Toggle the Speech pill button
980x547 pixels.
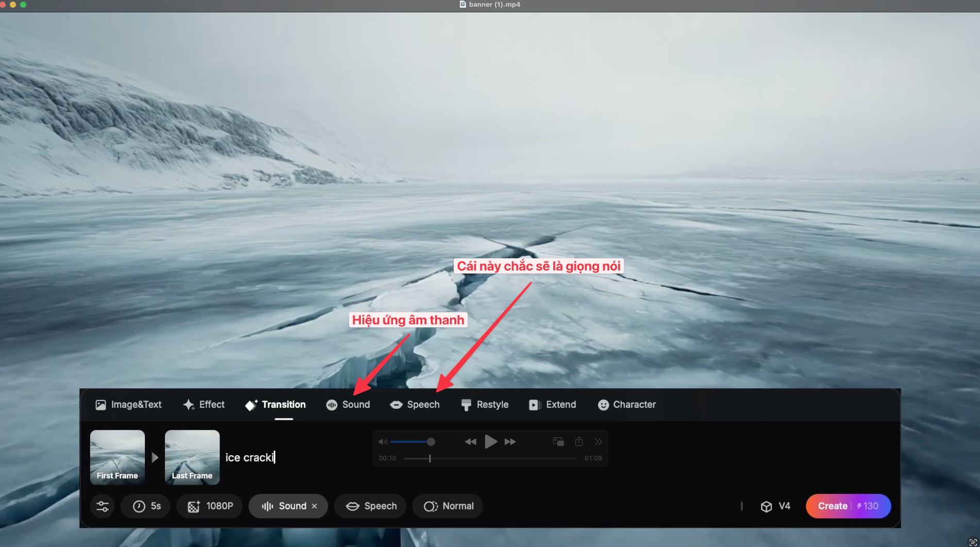tap(370, 506)
